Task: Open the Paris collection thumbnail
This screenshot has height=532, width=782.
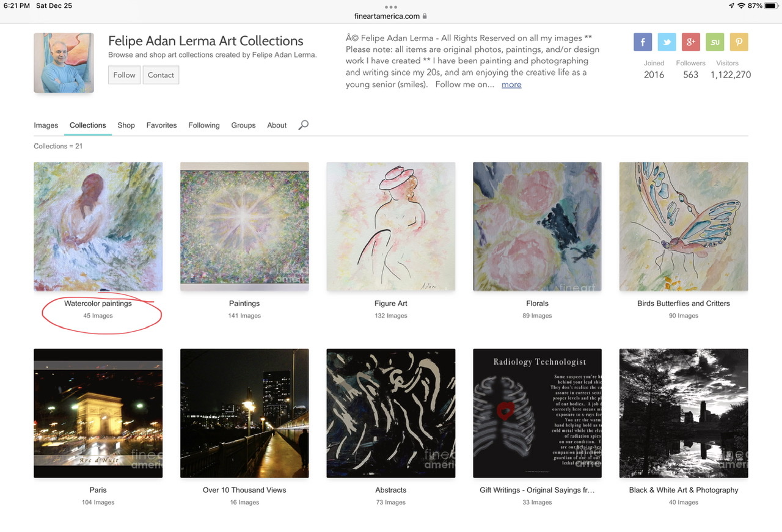Action: tap(98, 413)
